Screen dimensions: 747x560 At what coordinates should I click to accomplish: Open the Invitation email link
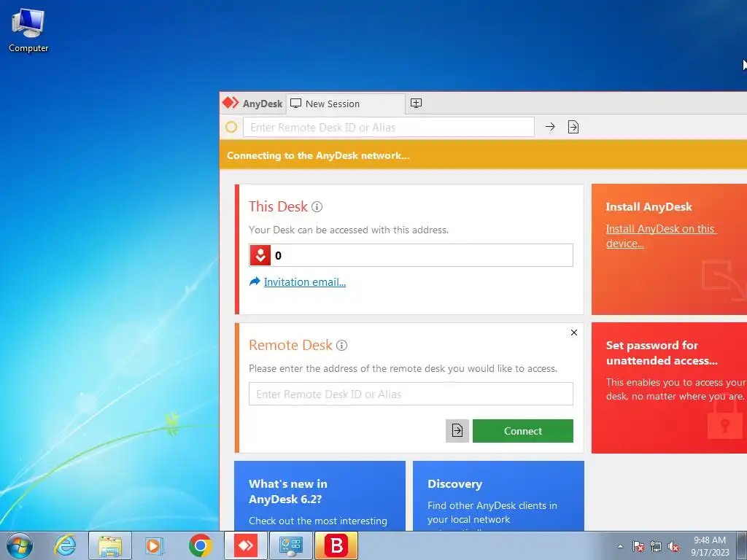(305, 282)
